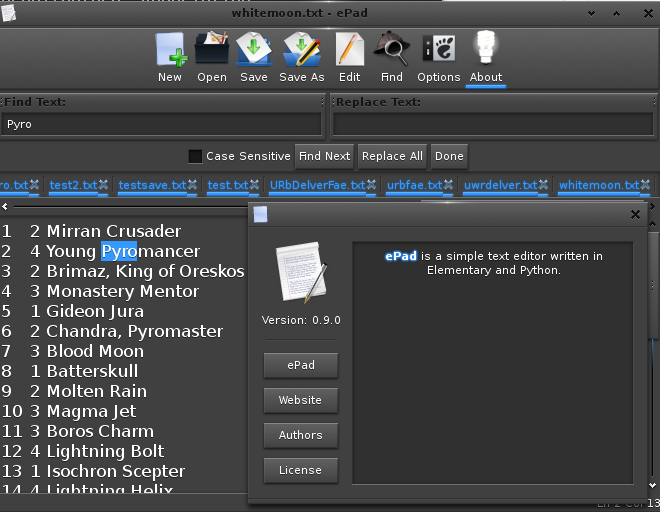This screenshot has height=512, width=660.
Task: Click the About dialog's title icon
Action: tap(260, 214)
